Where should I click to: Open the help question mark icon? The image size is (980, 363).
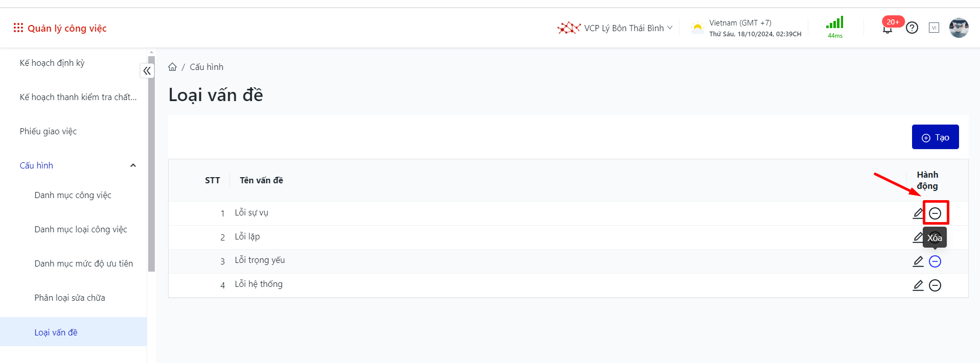tap(912, 28)
